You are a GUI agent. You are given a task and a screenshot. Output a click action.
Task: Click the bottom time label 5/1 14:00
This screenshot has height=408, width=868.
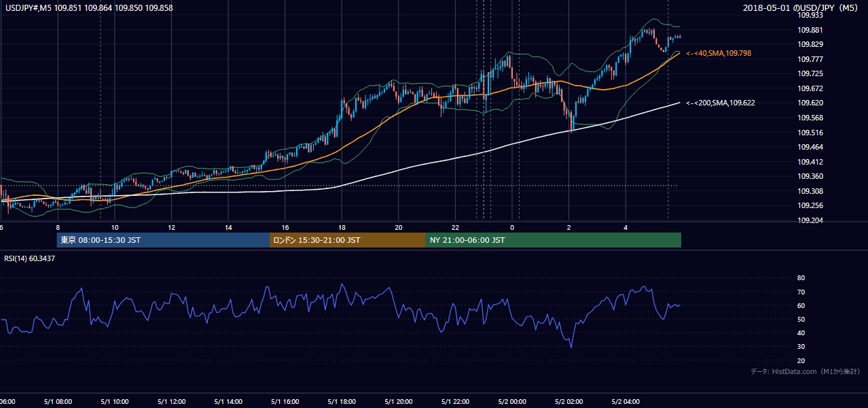click(228, 402)
